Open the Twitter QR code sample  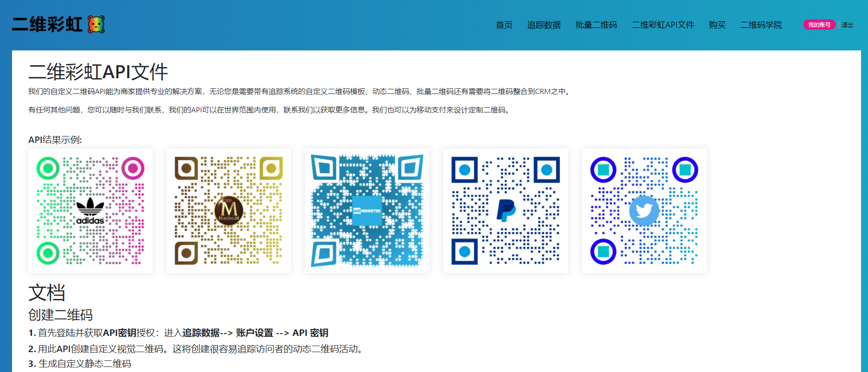(x=644, y=211)
